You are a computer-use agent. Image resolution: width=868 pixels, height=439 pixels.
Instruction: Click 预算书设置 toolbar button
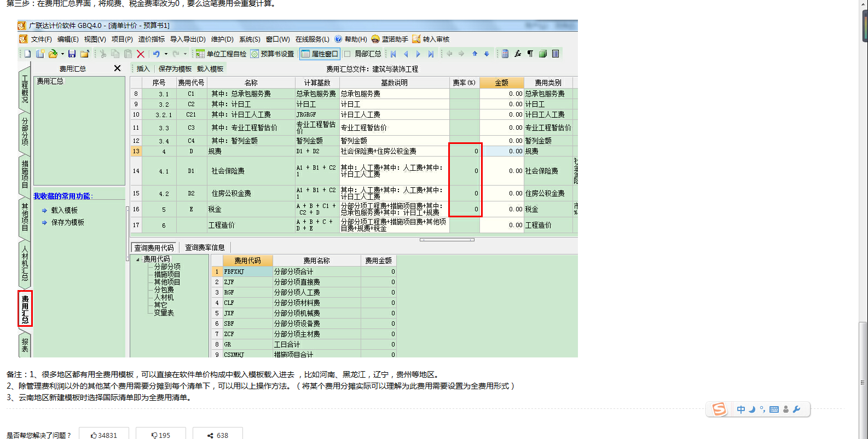[x=272, y=54]
